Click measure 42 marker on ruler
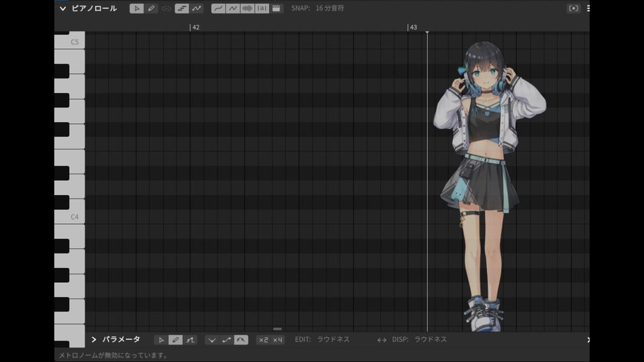The width and height of the screenshot is (644, 362). 195,27
